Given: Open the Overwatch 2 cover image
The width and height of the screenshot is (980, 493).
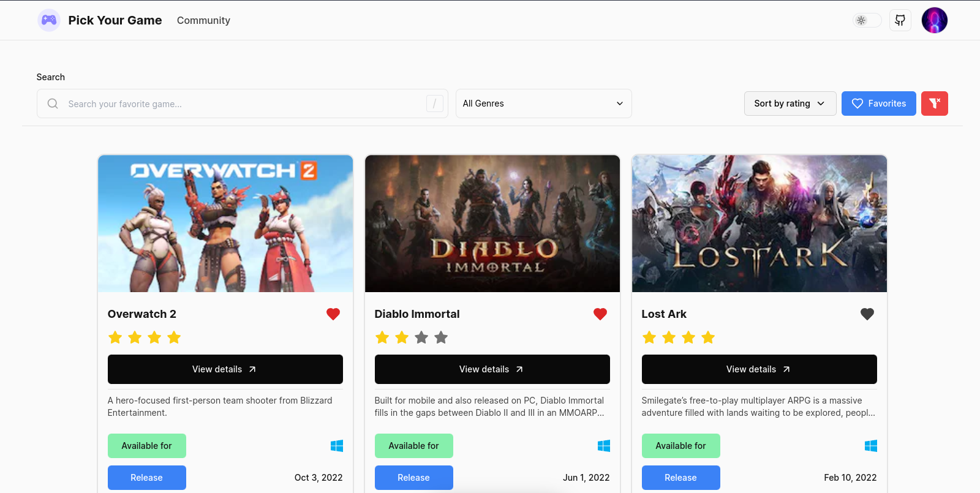Looking at the screenshot, I should pos(225,224).
